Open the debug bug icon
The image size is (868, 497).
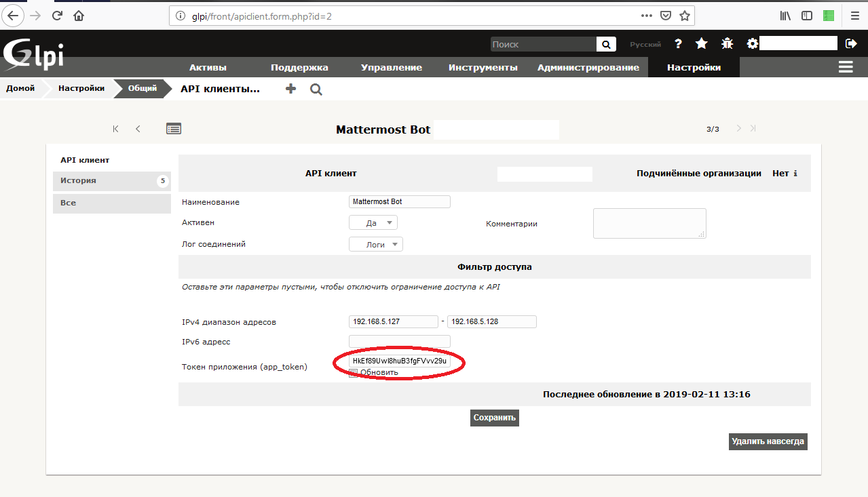click(727, 44)
